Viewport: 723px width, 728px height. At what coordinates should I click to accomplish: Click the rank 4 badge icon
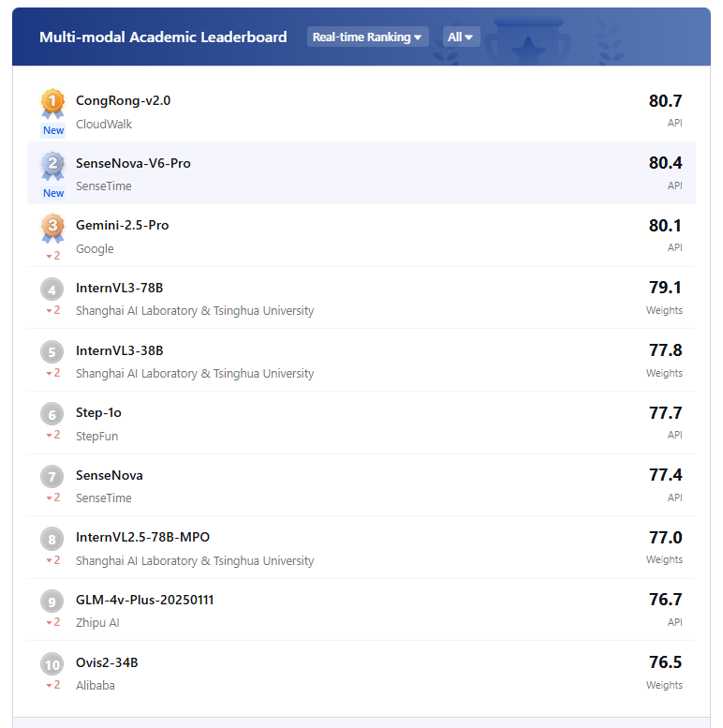click(52, 290)
